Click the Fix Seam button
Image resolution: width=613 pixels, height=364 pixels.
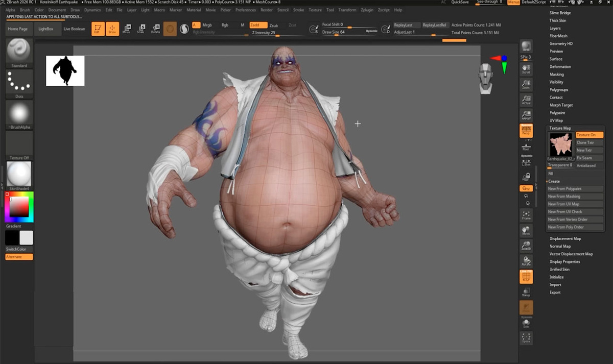(590, 158)
